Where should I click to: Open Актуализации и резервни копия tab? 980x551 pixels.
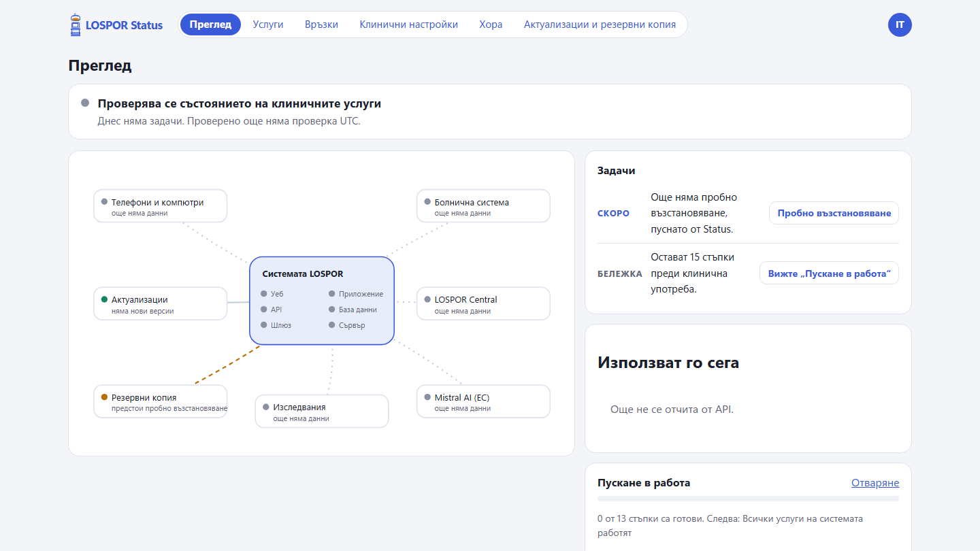600,24
